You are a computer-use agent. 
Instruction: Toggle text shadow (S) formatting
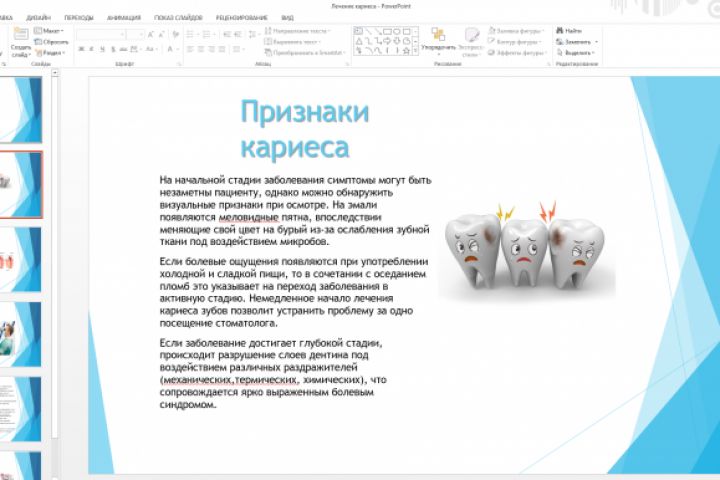coord(112,49)
